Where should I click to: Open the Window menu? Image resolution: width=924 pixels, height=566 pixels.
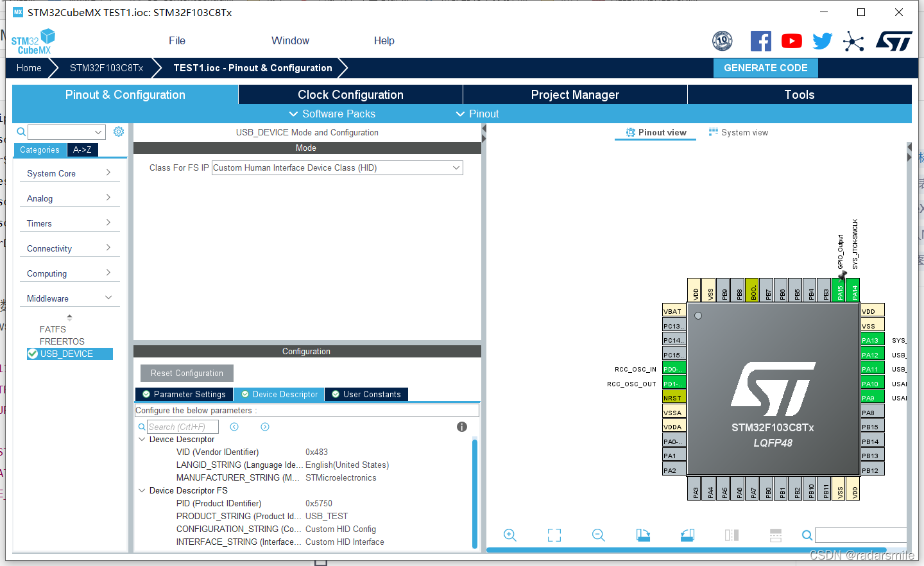290,40
